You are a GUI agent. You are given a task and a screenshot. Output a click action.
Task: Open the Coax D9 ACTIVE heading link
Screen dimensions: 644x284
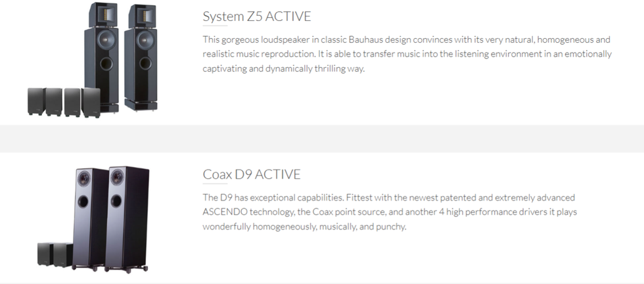coord(251,174)
